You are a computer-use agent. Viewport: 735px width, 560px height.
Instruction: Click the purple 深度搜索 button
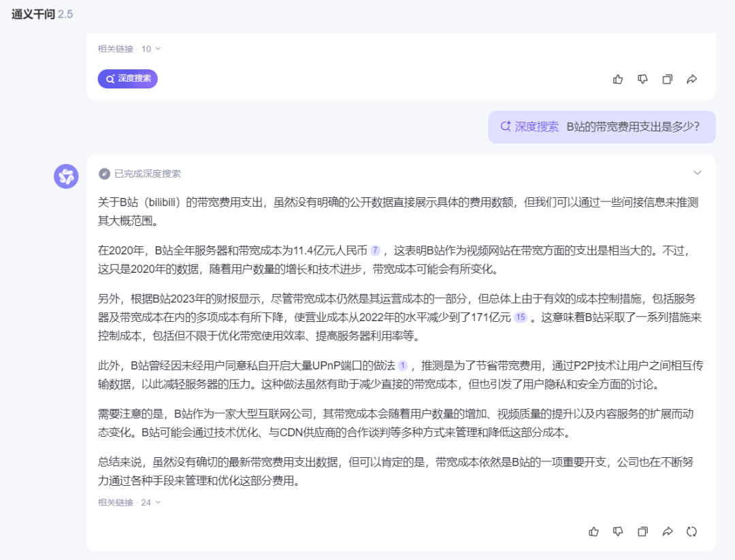(127, 79)
